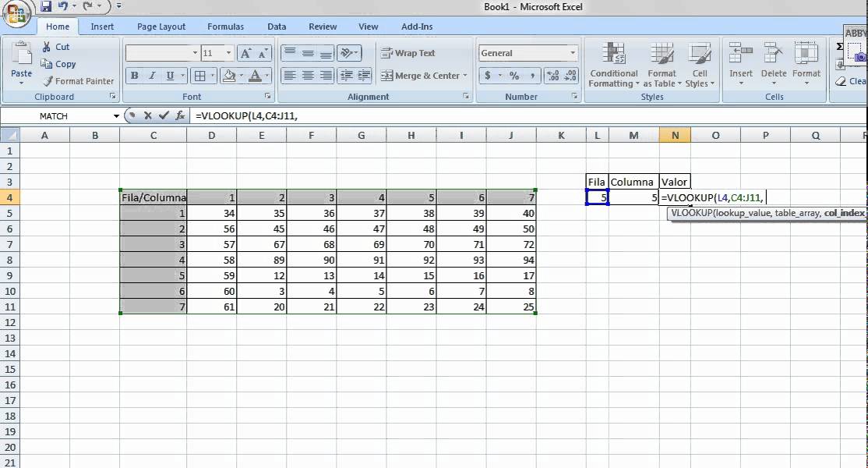Open text orientation options
868x468 pixels.
click(x=349, y=53)
